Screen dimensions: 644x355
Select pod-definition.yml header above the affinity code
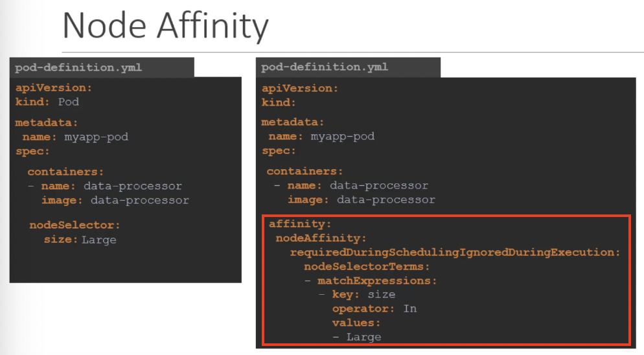pyautogui.click(x=325, y=67)
